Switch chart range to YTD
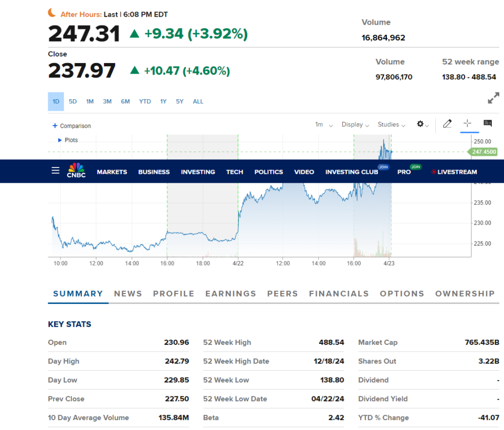The height and width of the screenshot is (430, 504). click(145, 102)
